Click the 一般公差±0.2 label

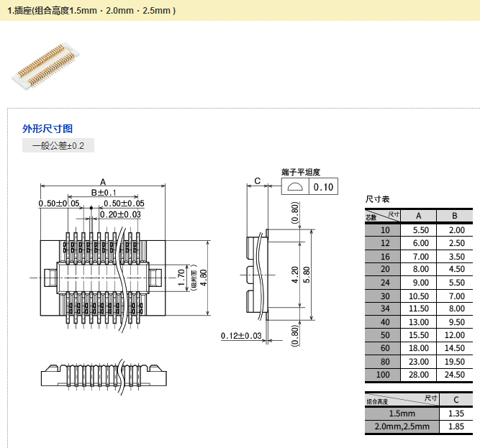click(58, 146)
